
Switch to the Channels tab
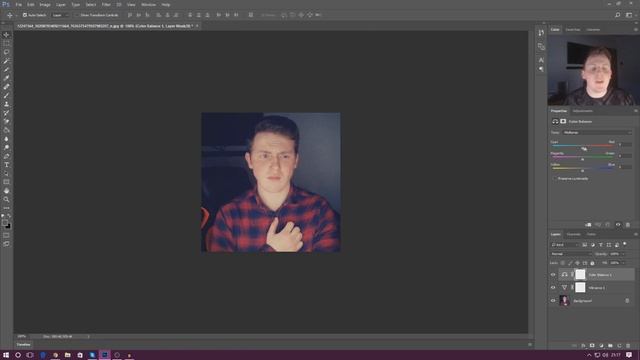tap(573, 234)
